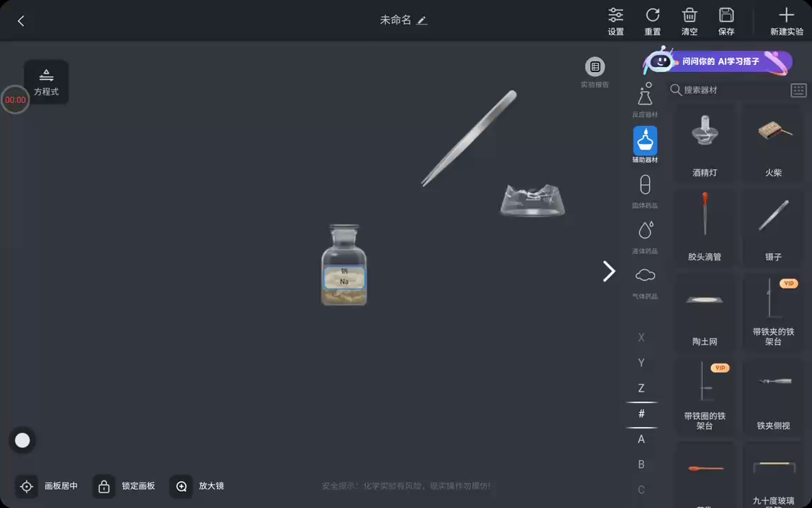Click the AI学习搭子 banner

click(719, 62)
